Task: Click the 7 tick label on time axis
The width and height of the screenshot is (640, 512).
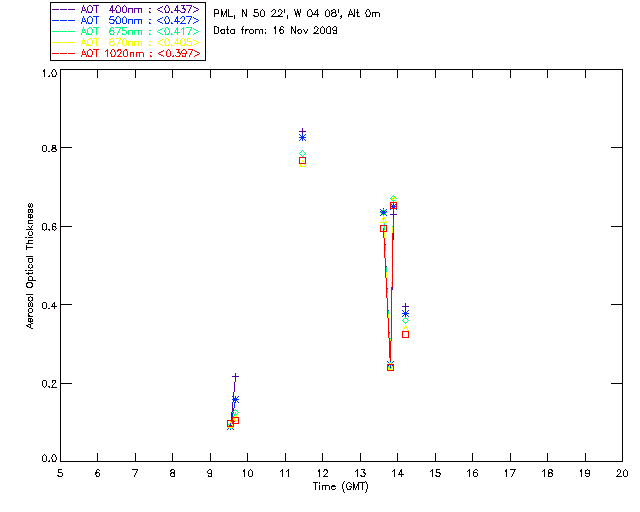Action: [x=135, y=473]
